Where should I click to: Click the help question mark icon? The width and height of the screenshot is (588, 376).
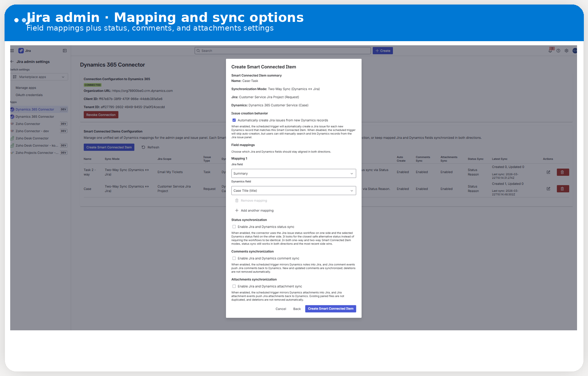[x=559, y=50]
